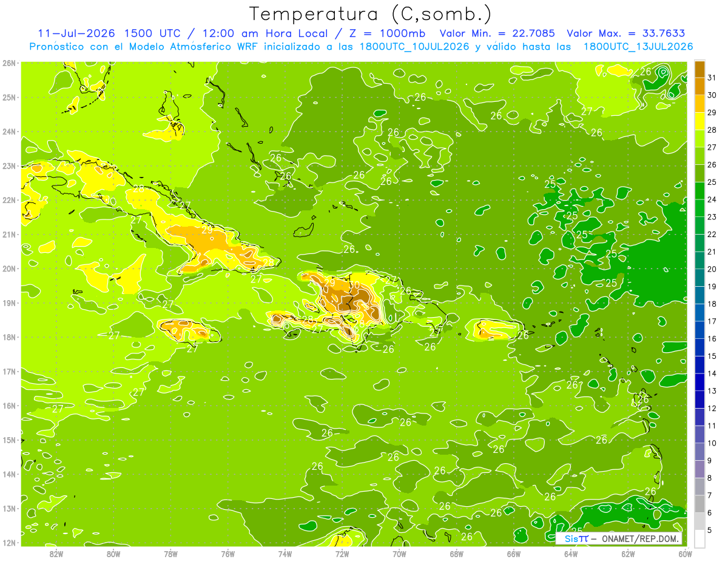Click the 18N latitude label
The width and height of the screenshot is (728, 562).
[x=9, y=337]
